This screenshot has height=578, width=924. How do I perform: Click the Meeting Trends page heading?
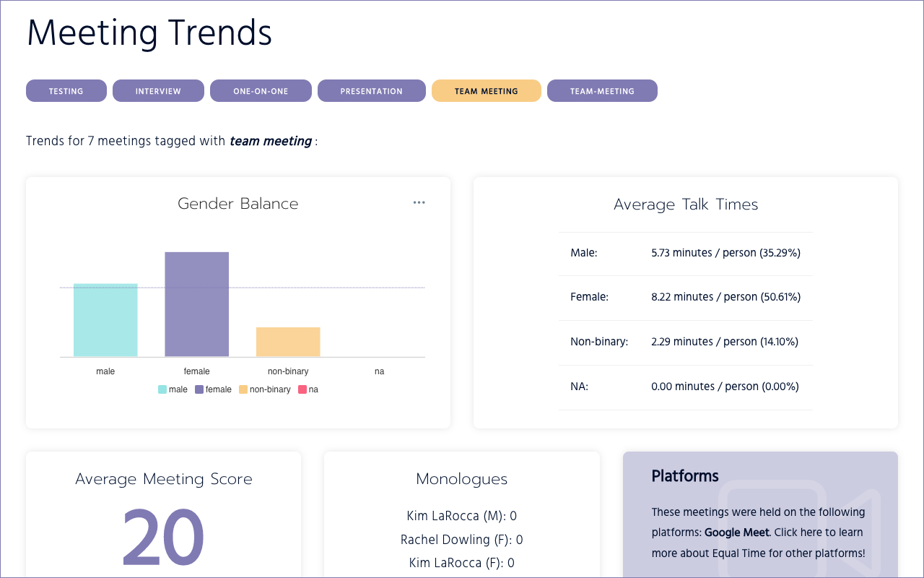click(x=149, y=33)
